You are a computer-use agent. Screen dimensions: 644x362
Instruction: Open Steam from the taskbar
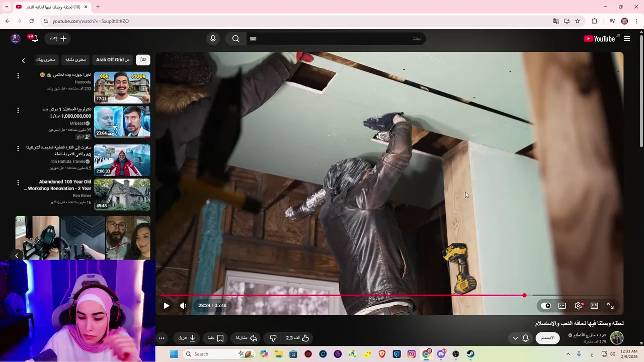[x=470, y=354]
